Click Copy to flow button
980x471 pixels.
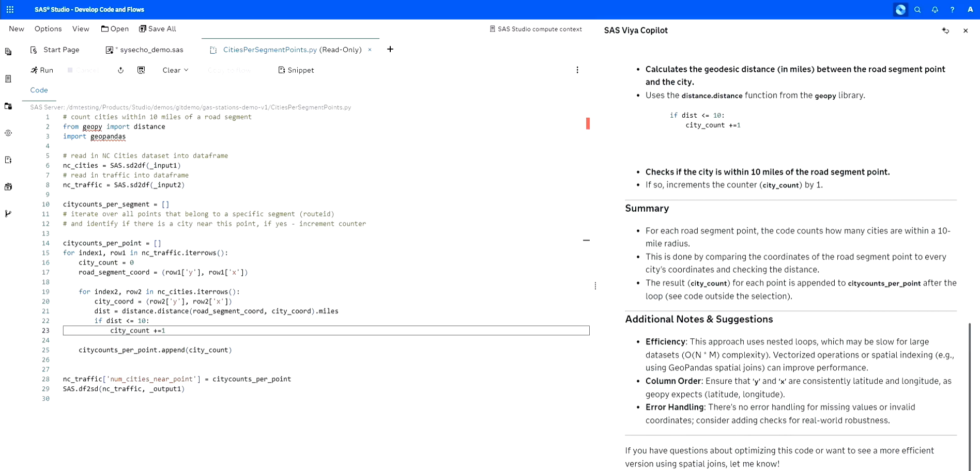[229, 70]
